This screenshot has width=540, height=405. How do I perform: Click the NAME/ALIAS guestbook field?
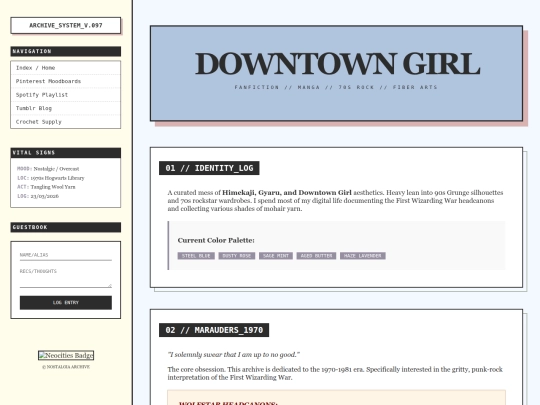click(66, 255)
